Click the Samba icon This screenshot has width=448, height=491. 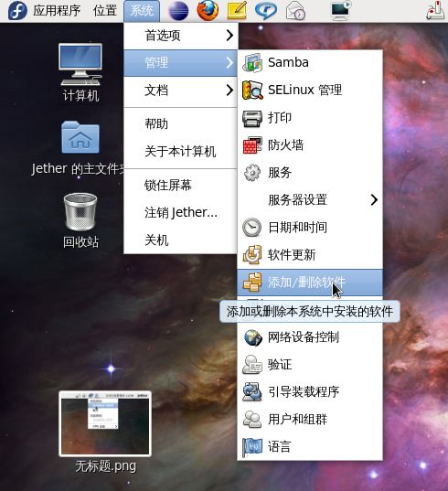(252, 62)
